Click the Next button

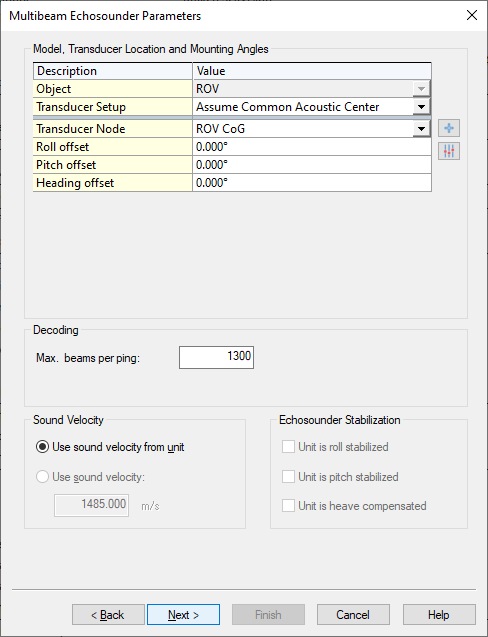183,615
